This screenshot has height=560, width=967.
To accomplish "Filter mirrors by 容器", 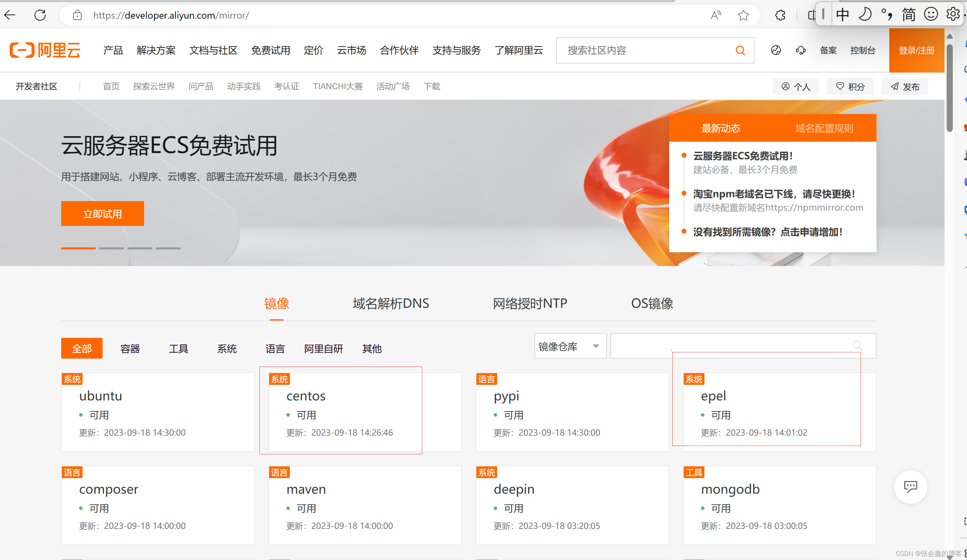I will pos(130,349).
